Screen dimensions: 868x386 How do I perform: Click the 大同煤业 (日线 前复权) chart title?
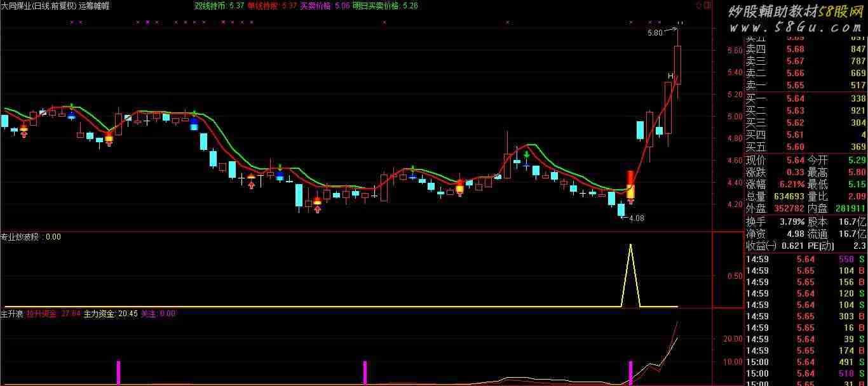pyautogui.click(x=38, y=6)
